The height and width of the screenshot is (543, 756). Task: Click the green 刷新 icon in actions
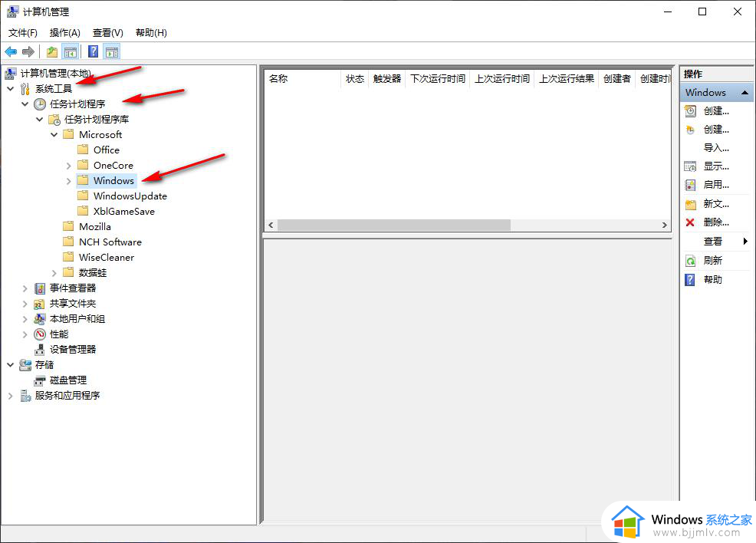[690, 261]
